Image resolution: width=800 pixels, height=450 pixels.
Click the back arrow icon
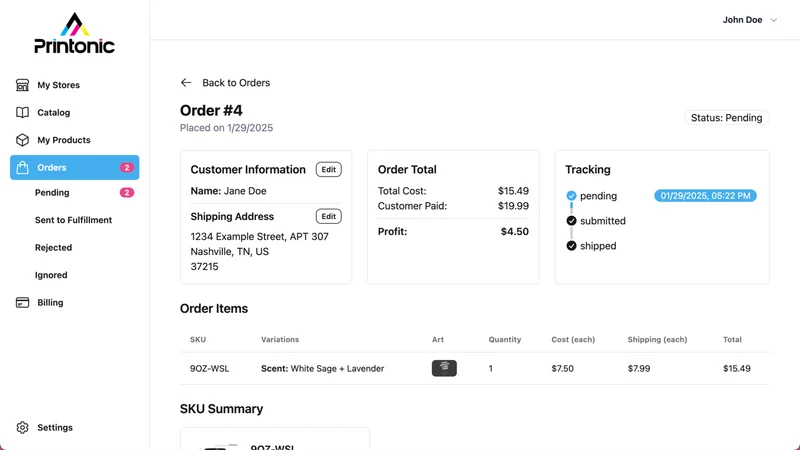pos(186,83)
